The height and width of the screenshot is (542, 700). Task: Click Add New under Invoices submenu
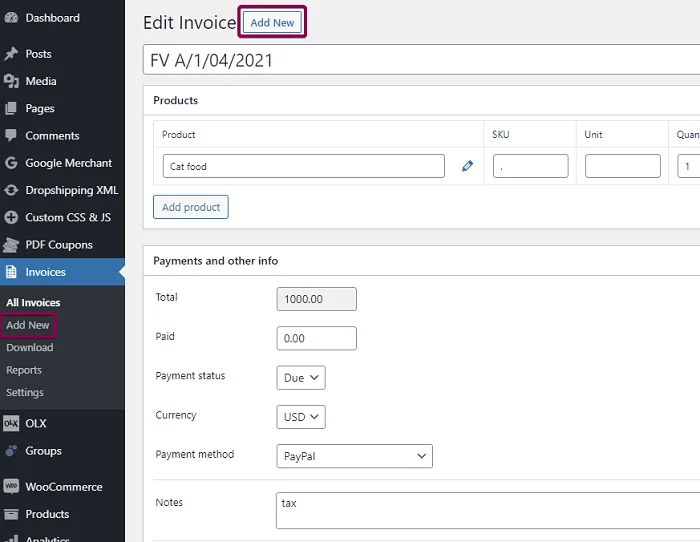click(x=28, y=325)
